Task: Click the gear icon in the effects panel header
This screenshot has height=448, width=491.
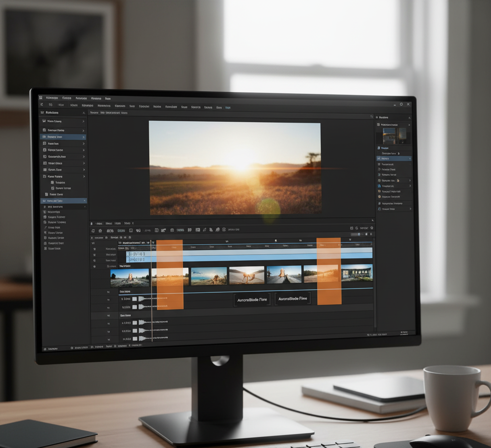Action: coord(377,117)
